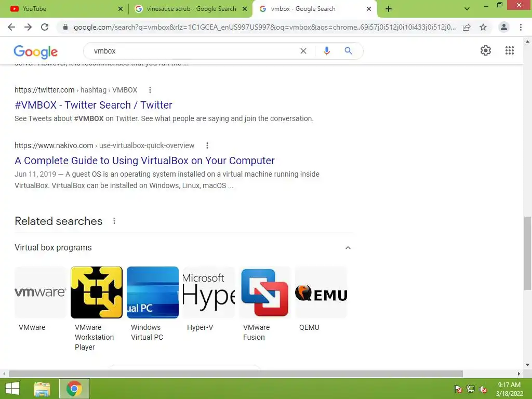
Task: Go forward to the next page
Action: (x=28, y=27)
